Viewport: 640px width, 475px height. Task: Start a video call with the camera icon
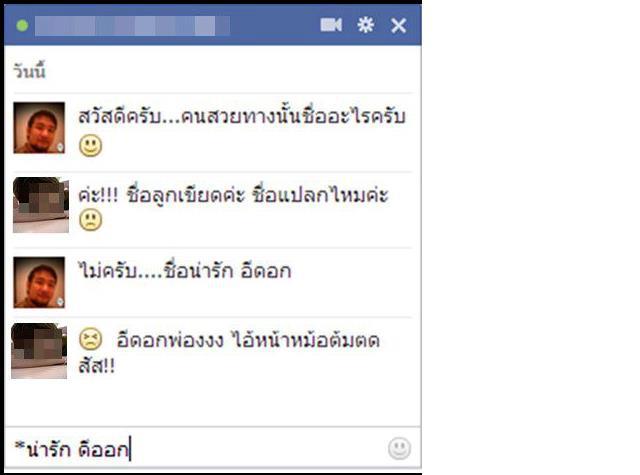pyautogui.click(x=331, y=25)
